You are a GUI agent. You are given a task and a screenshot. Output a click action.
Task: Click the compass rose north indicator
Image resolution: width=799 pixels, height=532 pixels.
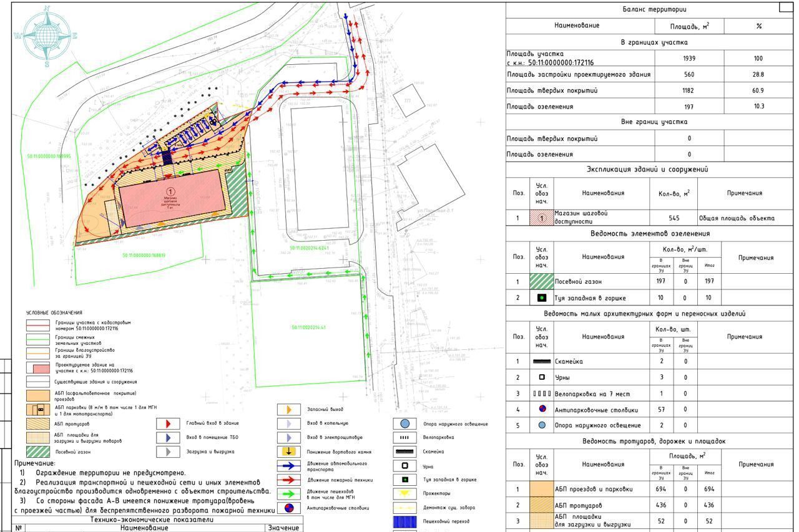47,9
